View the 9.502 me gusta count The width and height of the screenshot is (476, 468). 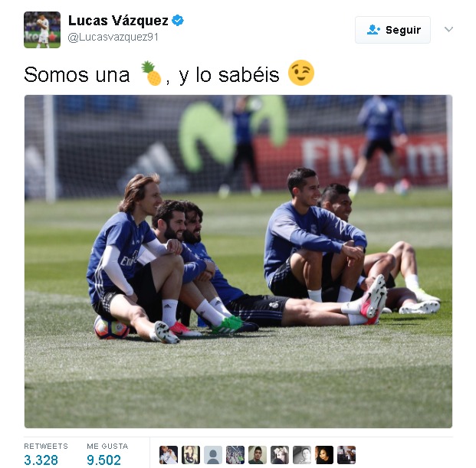tap(103, 460)
